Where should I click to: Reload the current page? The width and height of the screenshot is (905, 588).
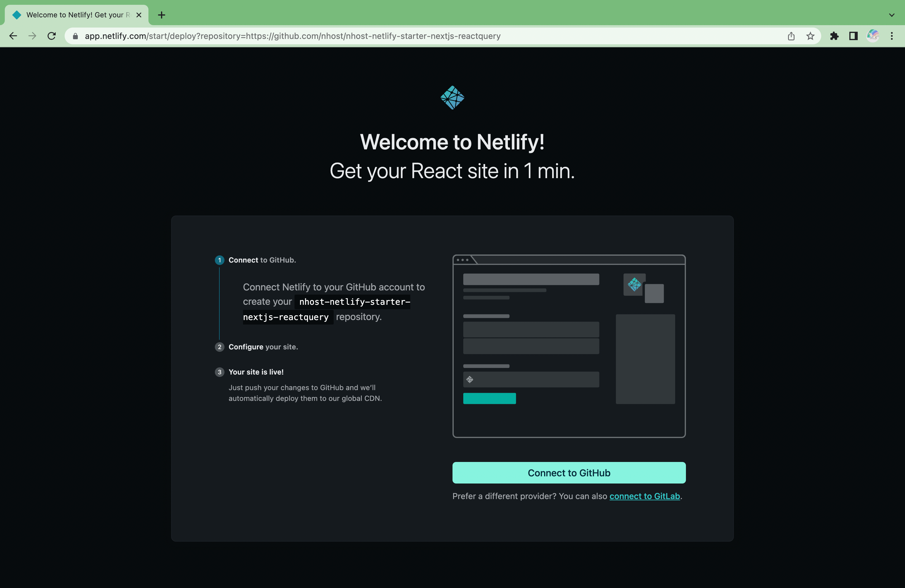tap(52, 36)
